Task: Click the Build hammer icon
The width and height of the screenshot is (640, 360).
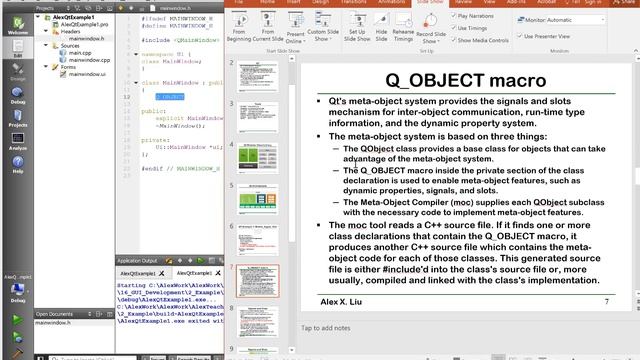Action: click(x=17, y=353)
